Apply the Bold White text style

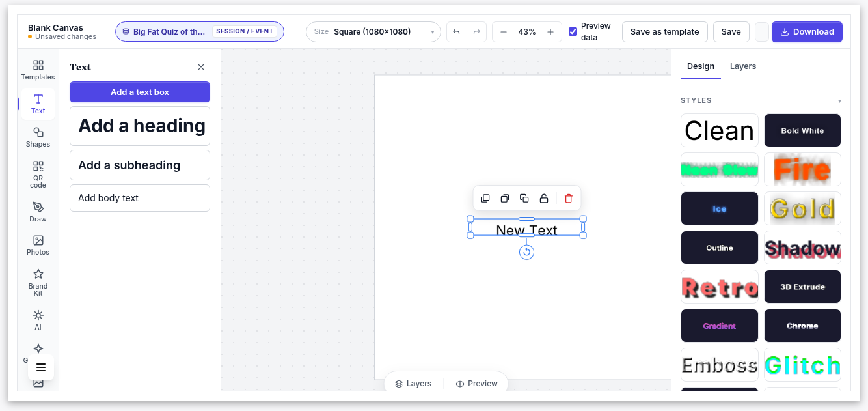tap(802, 130)
